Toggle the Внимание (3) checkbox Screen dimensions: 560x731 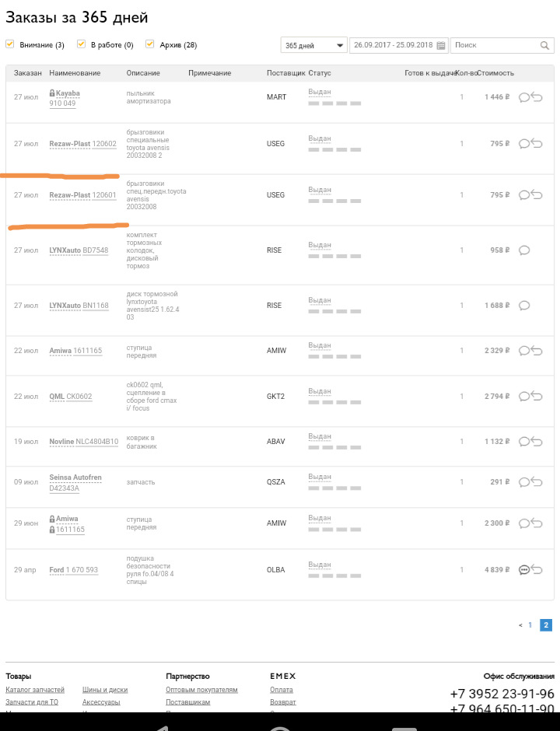click(10, 44)
